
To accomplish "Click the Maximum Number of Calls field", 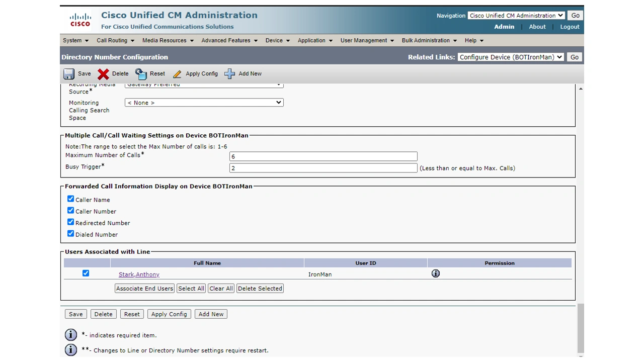I will [323, 156].
